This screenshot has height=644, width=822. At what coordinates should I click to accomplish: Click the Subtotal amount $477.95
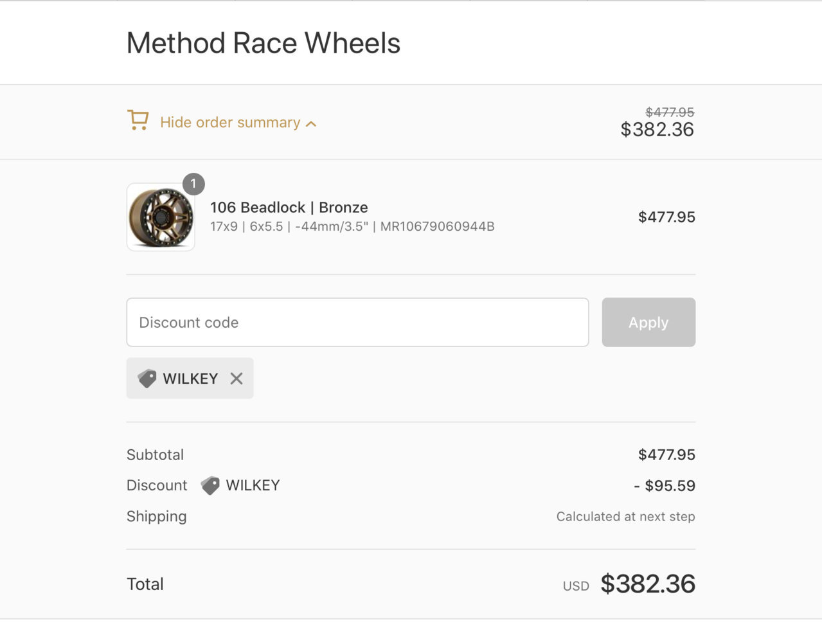(666, 455)
